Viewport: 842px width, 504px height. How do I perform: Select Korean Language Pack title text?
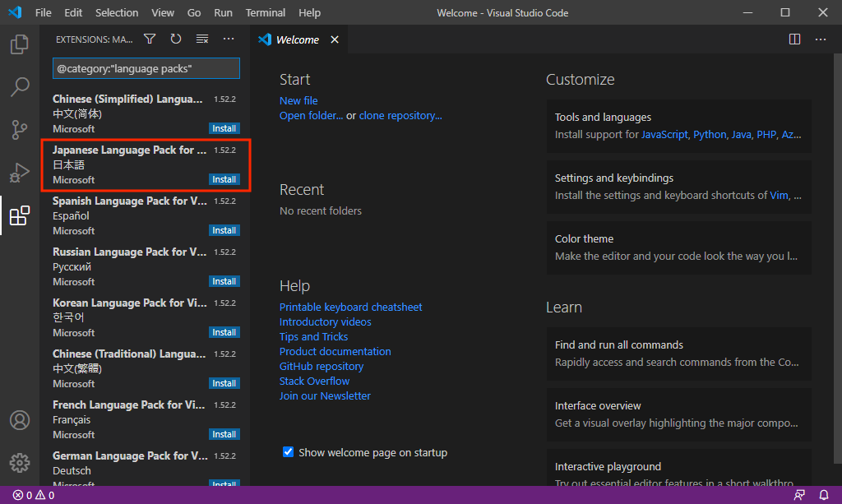click(129, 303)
